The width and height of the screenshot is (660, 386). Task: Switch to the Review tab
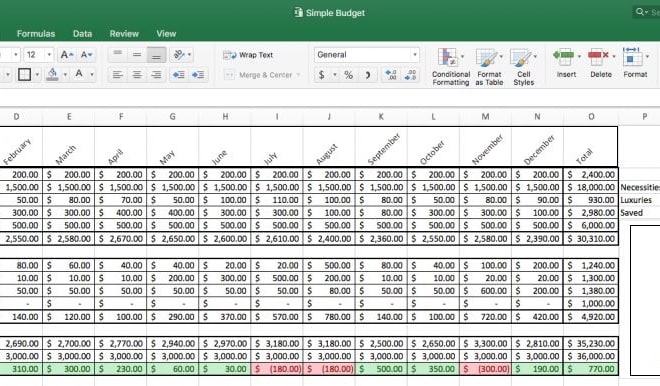click(x=124, y=34)
